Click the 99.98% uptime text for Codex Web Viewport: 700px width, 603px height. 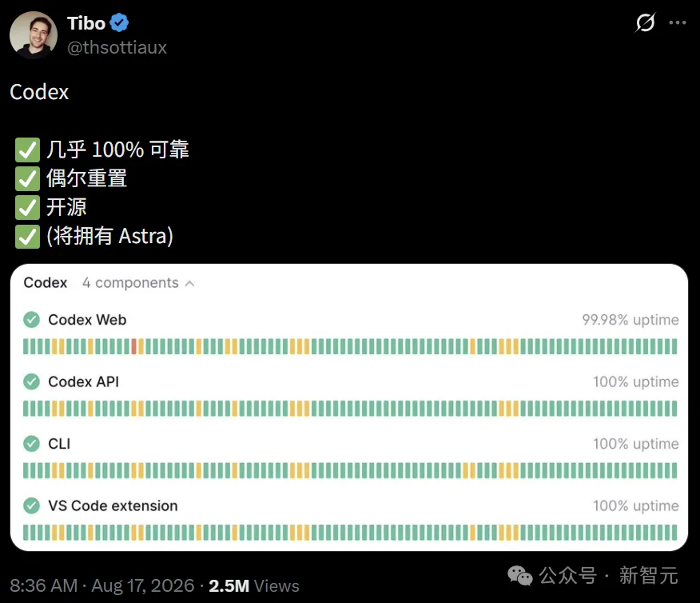(630, 320)
